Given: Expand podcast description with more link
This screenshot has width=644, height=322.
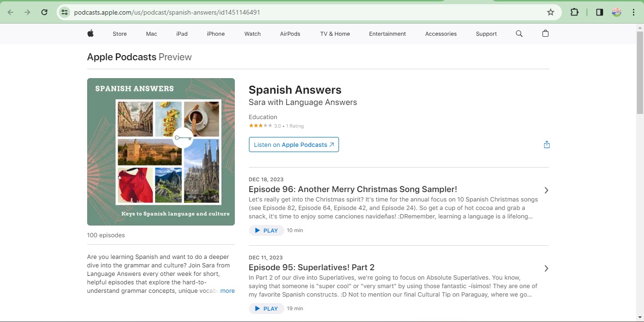Looking at the screenshot, I should tap(227, 291).
